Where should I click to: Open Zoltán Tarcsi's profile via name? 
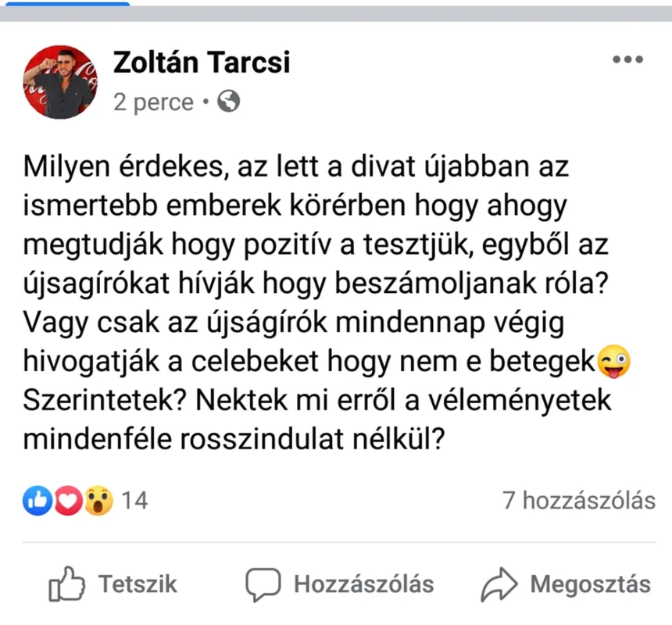(202, 62)
